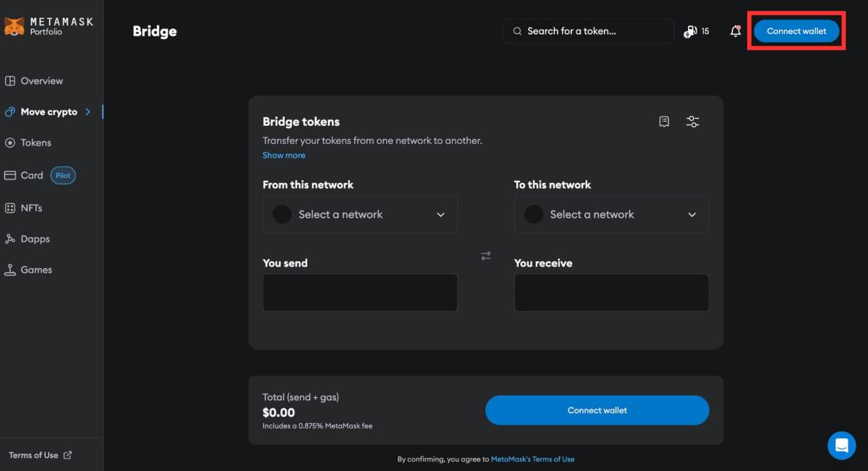Open the notifications bell
Viewport: 868px width, 471px height.
click(x=736, y=30)
